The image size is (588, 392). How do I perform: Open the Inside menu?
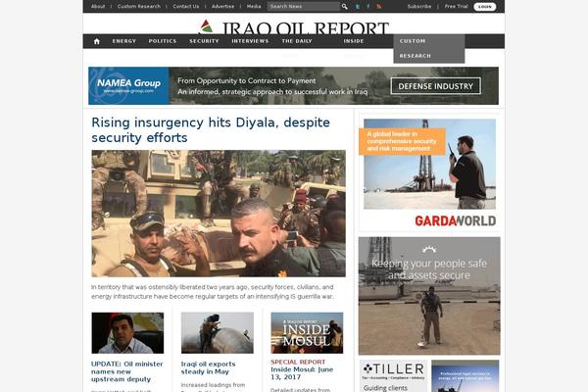click(354, 41)
